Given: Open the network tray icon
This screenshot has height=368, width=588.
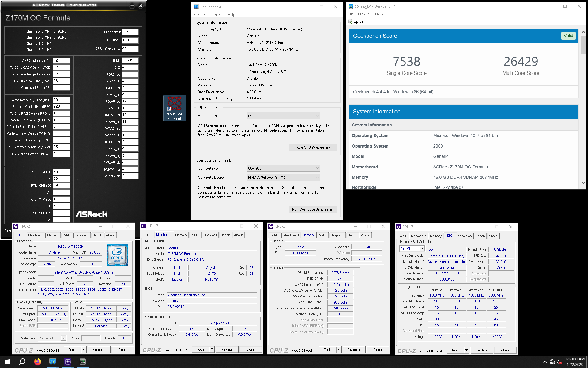Looking at the screenshot, I should [552, 362].
